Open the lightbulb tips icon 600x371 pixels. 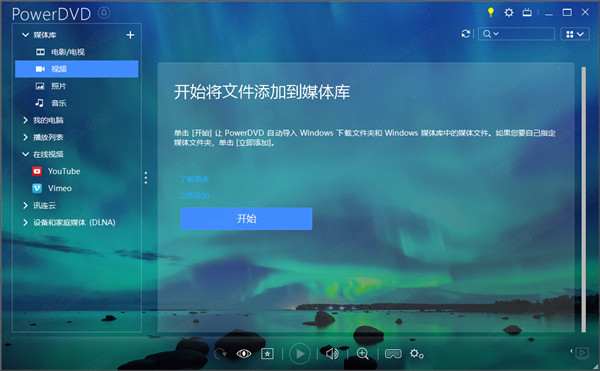(x=491, y=13)
